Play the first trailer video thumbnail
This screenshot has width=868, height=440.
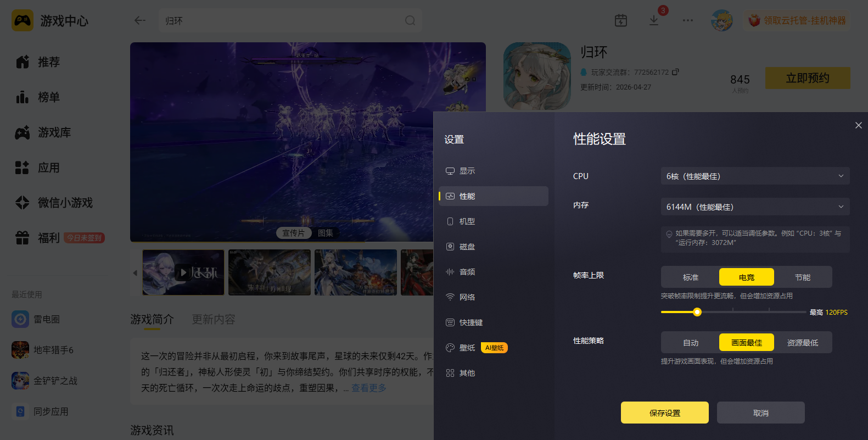coord(183,272)
